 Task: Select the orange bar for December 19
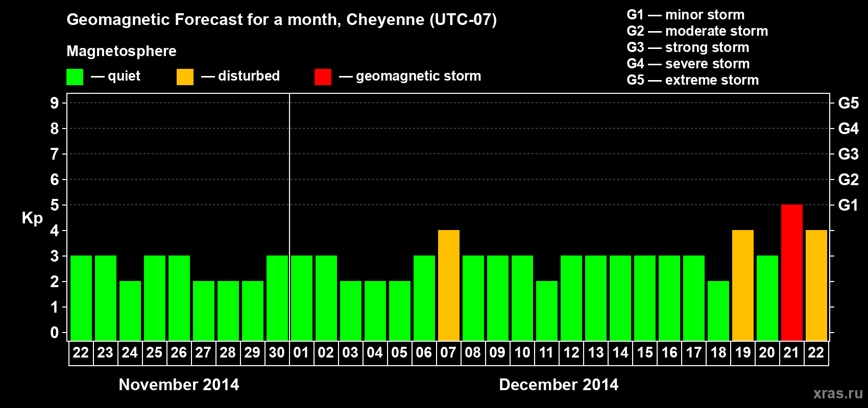pyautogui.click(x=742, y=285)
